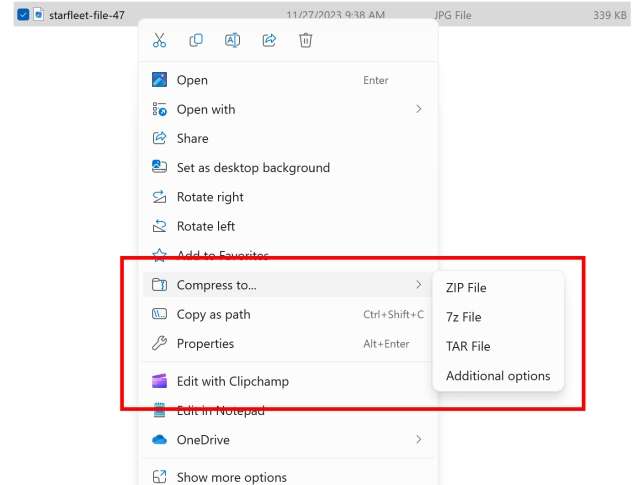
Task: Expand the OneDrive submenu chevron
Action: (418, 439)
